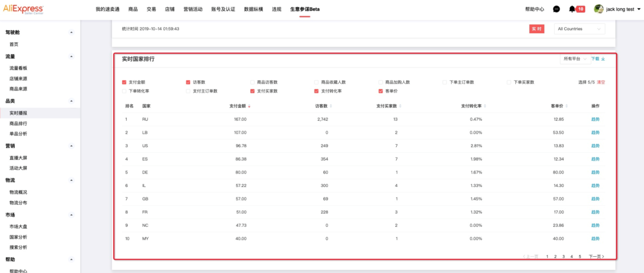Image resolution: width=644 pixels, height=273 pixels.
Task: Open the 所有平台 platform dropdown
Action: (x=574, y=59)
